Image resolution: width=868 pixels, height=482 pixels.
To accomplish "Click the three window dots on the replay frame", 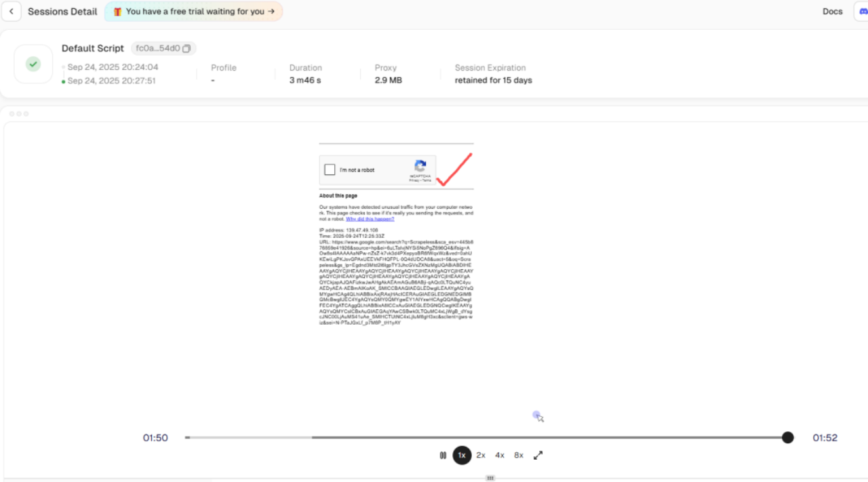I will (18, 114).
